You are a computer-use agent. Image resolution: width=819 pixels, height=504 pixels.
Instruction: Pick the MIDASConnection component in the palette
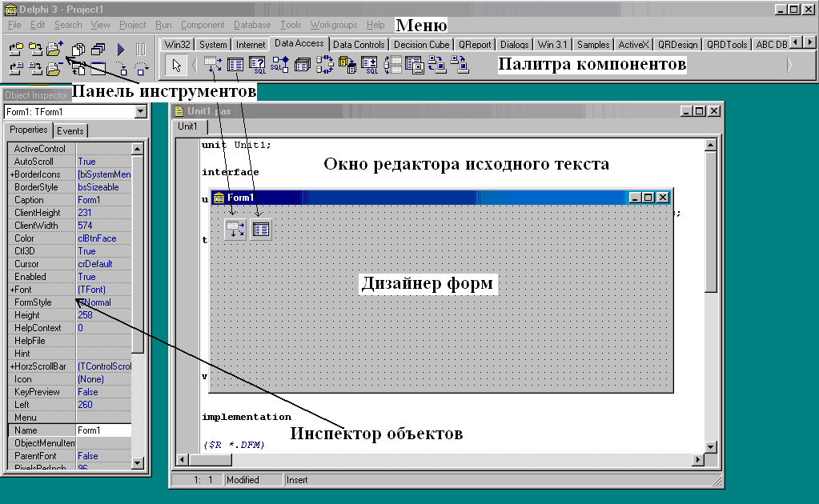coord(460,65)
